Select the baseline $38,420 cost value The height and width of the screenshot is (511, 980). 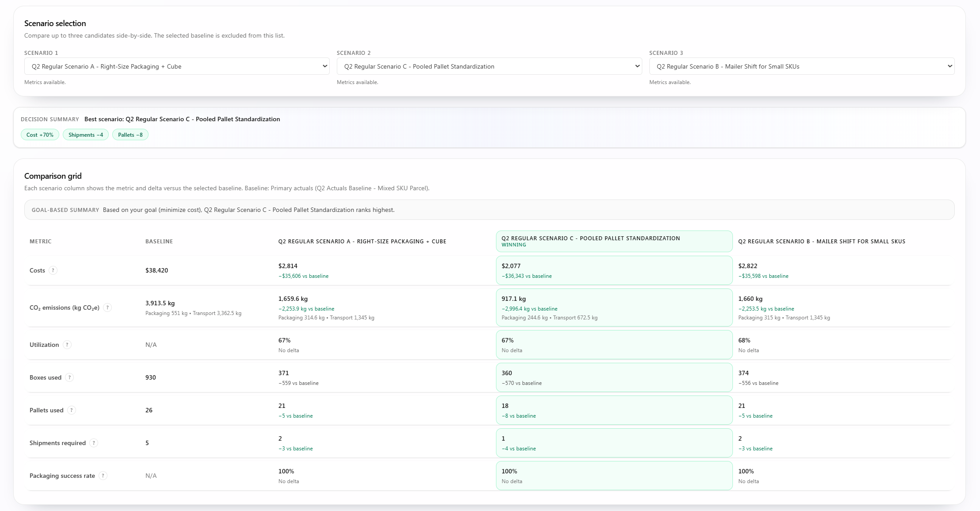(156, 270)
